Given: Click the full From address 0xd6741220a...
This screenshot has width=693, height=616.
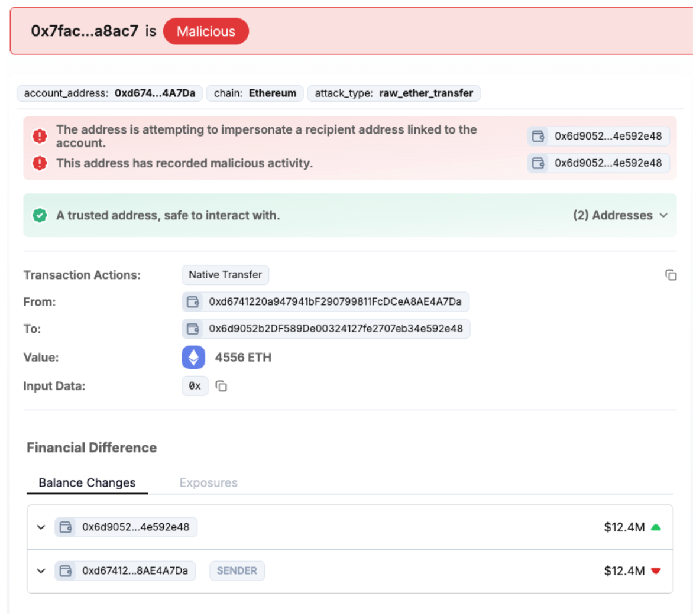Looking at the screenshot, I should [x=335, y=302].
